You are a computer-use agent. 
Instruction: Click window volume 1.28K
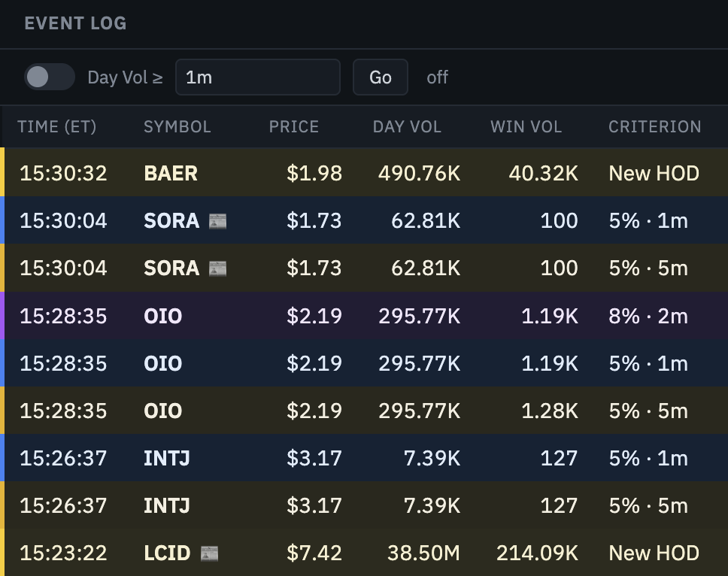(550, 411)
